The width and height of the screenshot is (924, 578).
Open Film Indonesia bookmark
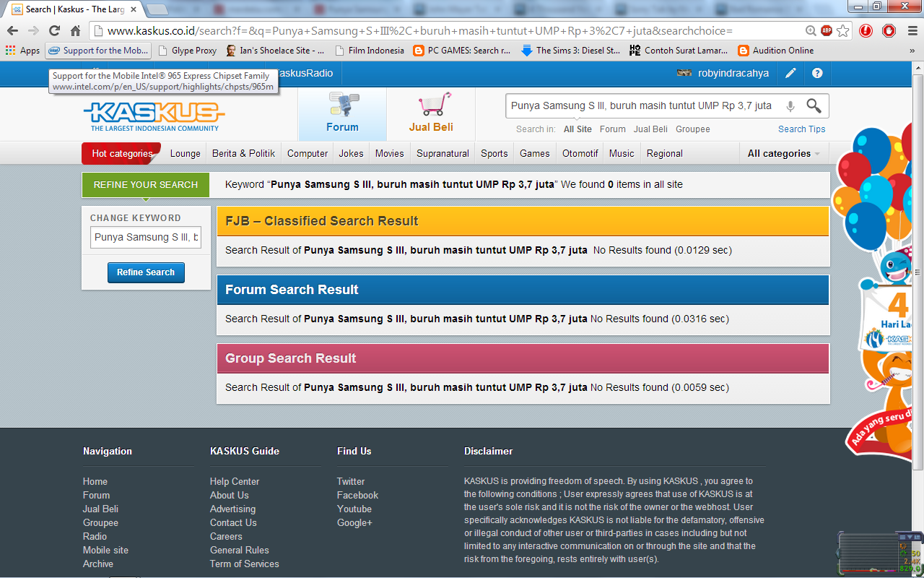click(x=369, y=51)
